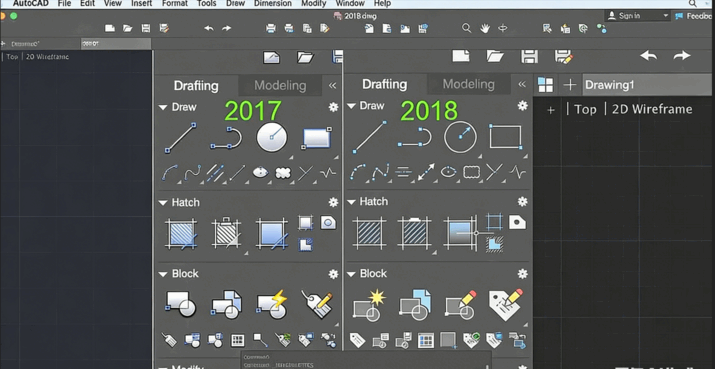The image size is (715, 369).
Task: Select the Spline tool in 2018 panel
Action: (380, 172)
